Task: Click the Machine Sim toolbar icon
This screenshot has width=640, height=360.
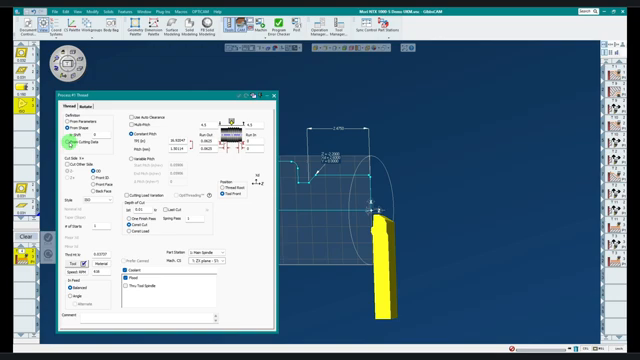Action: pos(260,25)
